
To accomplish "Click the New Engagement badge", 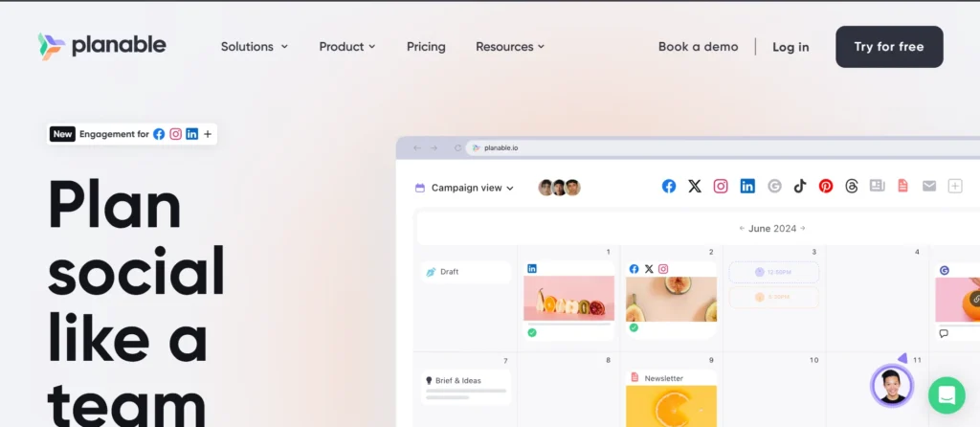I will (x=132, y=134).
